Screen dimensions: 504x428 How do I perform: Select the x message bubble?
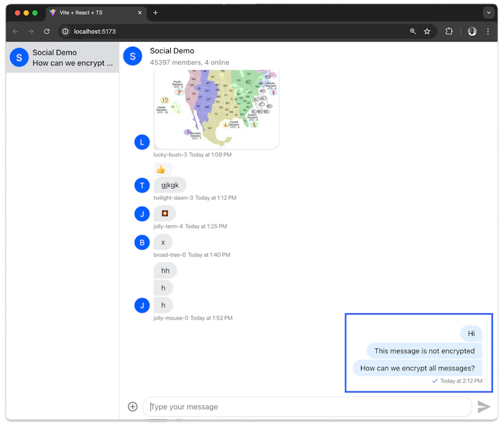[x=163, y=243]
